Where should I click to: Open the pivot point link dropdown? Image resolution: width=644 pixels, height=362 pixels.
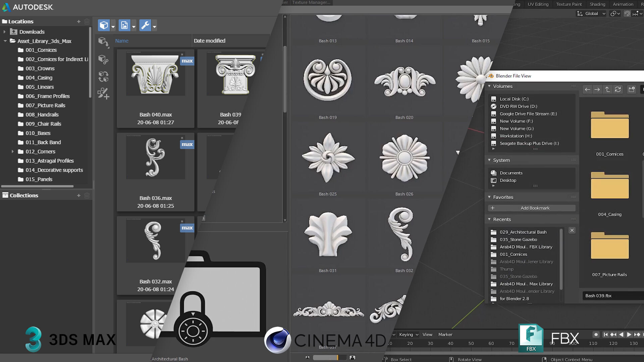tap(615, 14)
